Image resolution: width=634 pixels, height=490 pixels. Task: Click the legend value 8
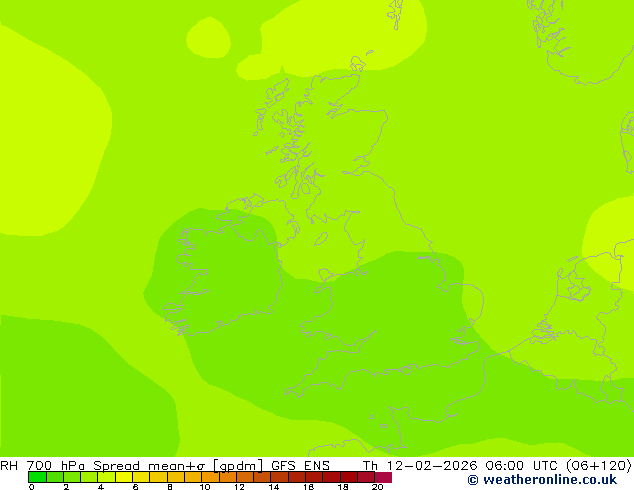tap(170, 487)
